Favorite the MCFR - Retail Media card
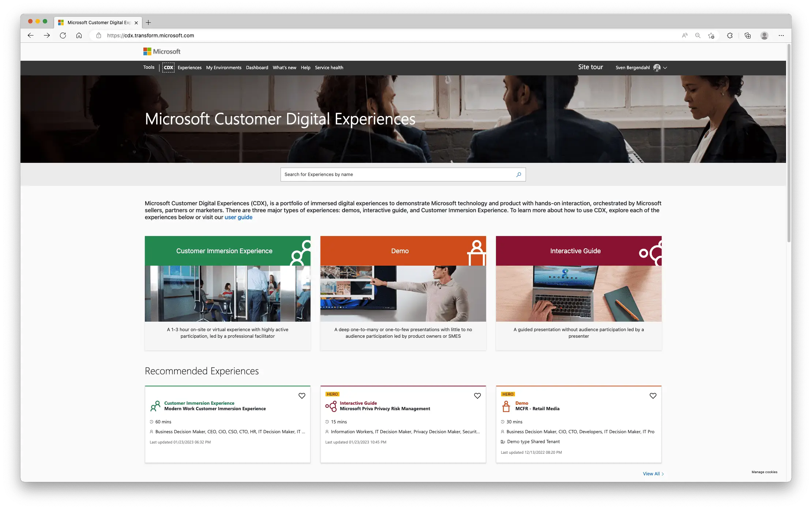 coord(653,396)
